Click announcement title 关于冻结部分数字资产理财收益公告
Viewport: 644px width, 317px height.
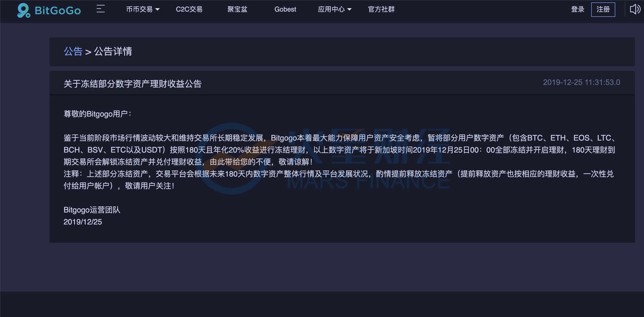133,84
